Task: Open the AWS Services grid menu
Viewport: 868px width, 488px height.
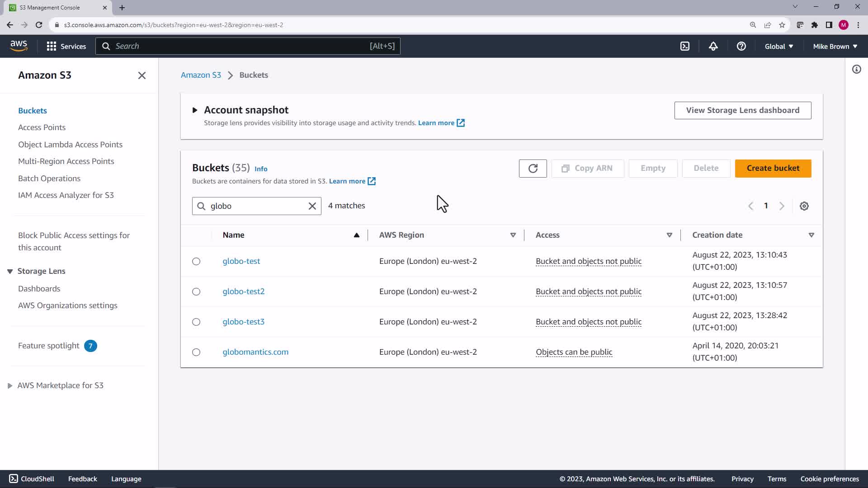Action: point(52,46)
